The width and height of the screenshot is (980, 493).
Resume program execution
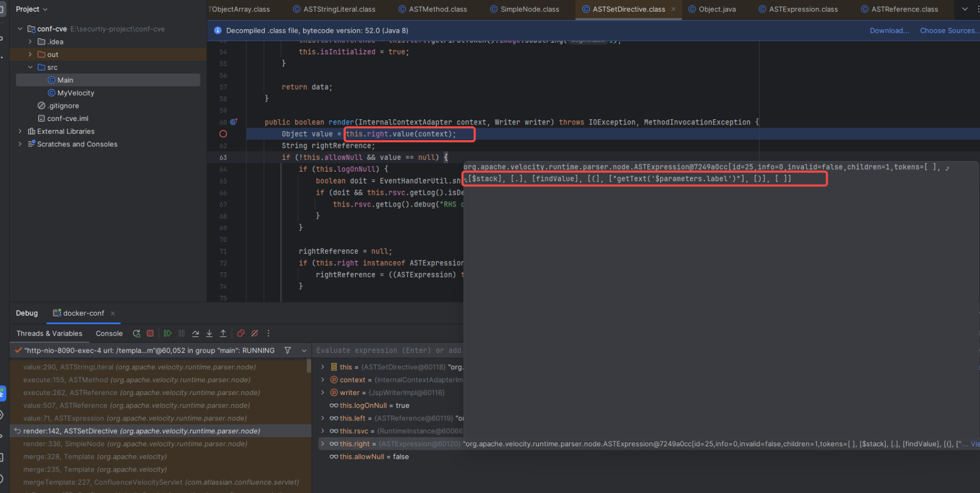168,333
